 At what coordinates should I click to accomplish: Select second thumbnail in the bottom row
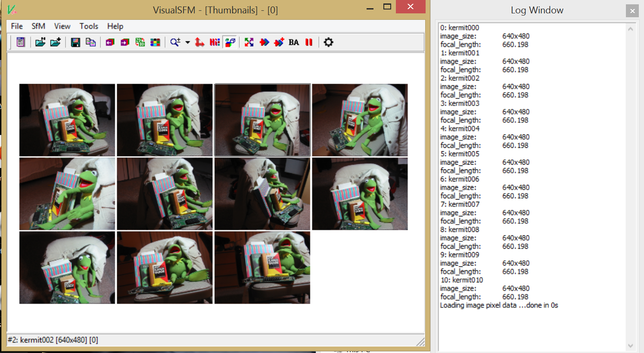pyautogui.click(x=165, y=268)
